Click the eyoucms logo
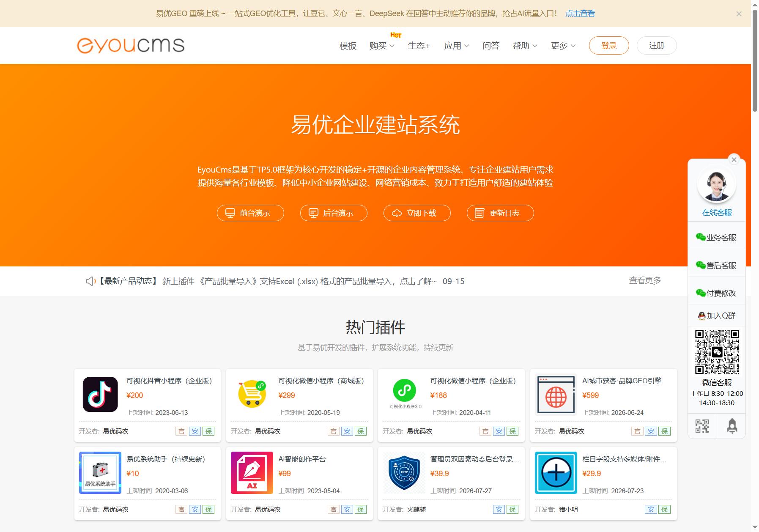The image size is (759, 532). pyautogui.click(x=131, y=45)
